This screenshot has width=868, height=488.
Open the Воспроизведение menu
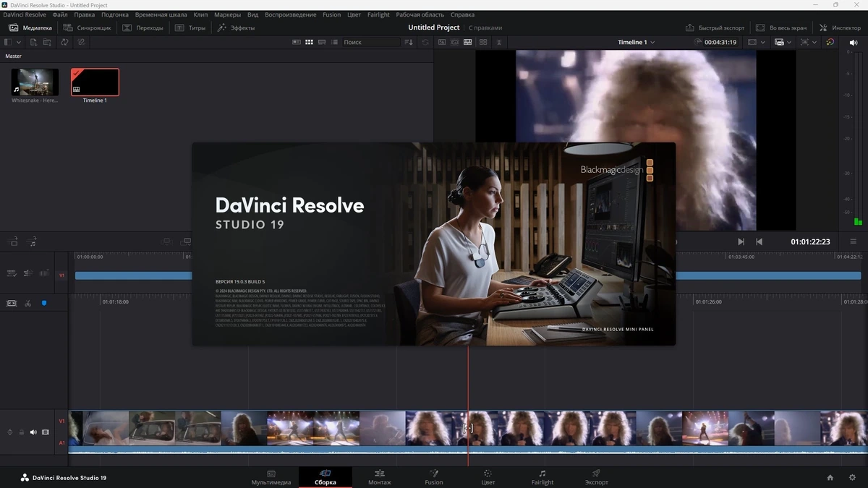(x=291, y=14)
